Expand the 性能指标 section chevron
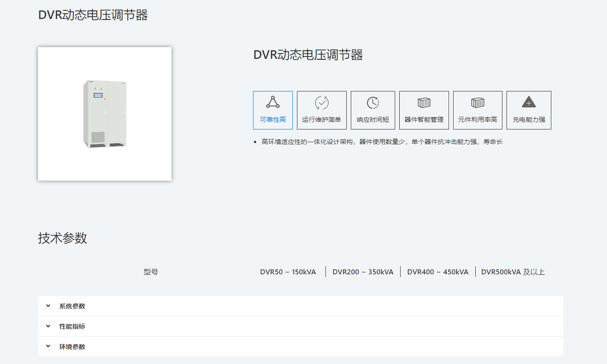This screenshot has height=364, width=607. point(48,326)
